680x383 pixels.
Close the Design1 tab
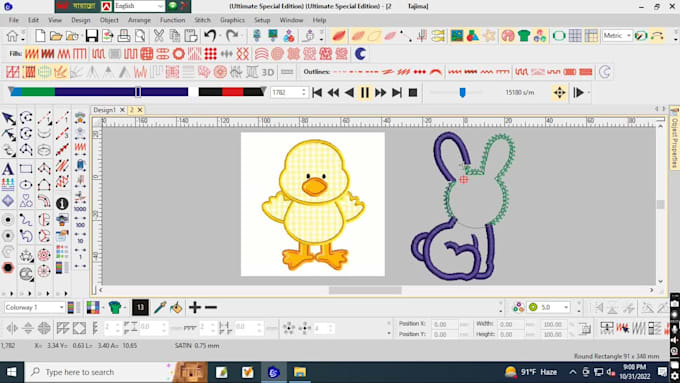122,110
